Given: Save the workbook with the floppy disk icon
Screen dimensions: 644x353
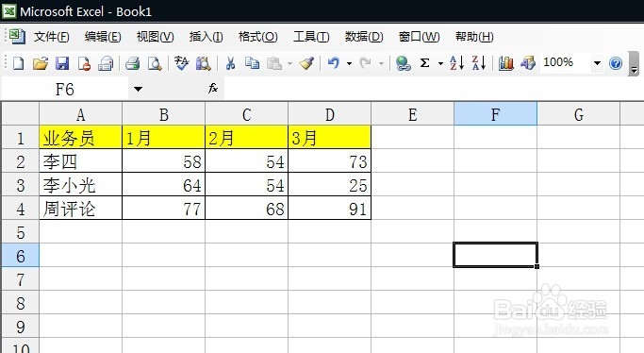Looking at the screenshot, I should coord(62,63).
